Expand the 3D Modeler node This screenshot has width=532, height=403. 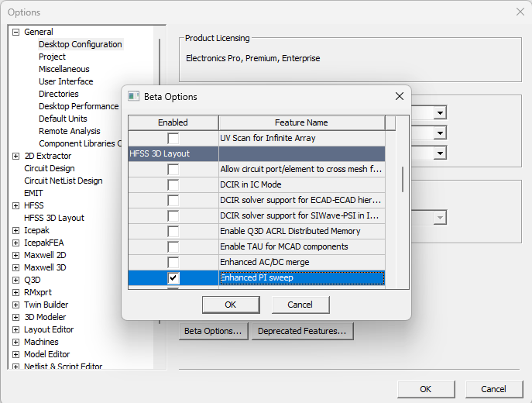click(15, 317)
